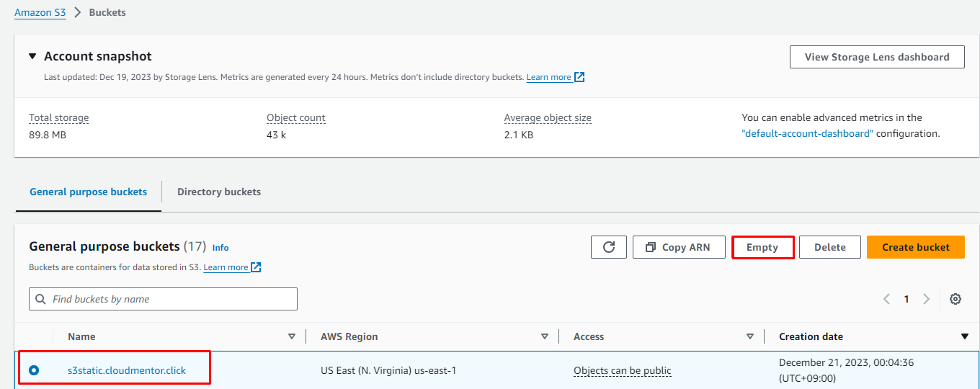
Task: Switch to Directory buckets tab
Action: (x=219, y=192)
